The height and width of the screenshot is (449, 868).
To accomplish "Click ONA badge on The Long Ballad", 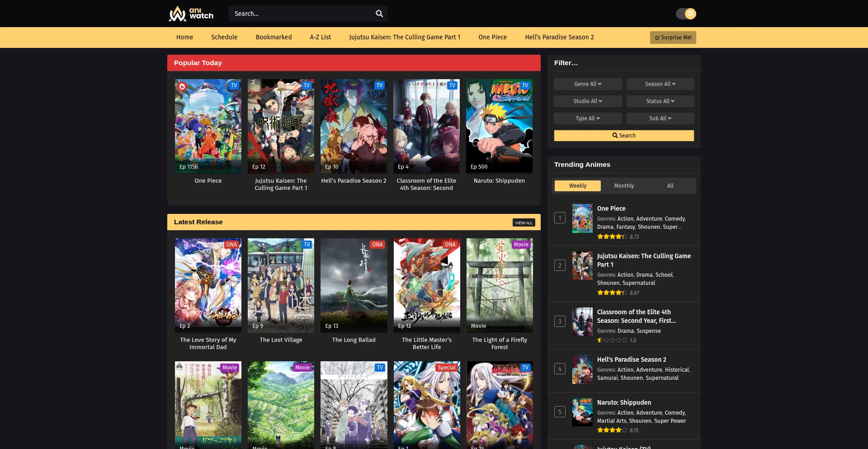I will [377, 245].
